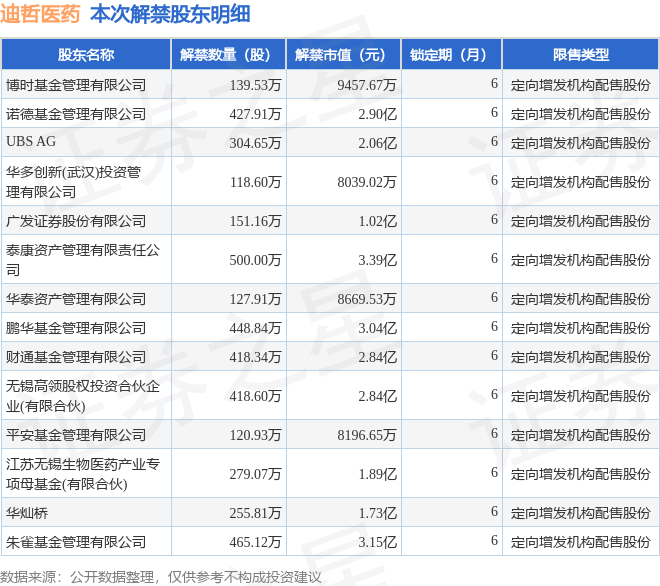Click the 120.93万 quantity value
Viewport: 660px width, 586px height.
(255, 435)
